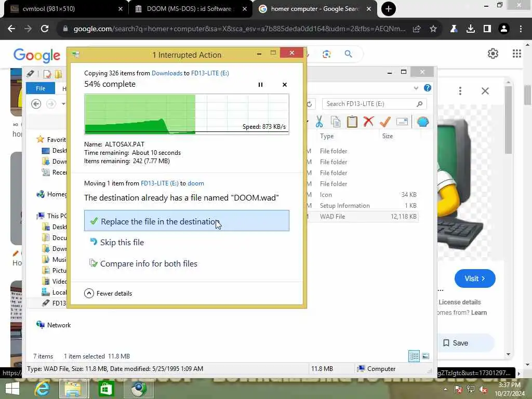Switch to Details view icon
The image size is (532, 399).
coord(414,356)
